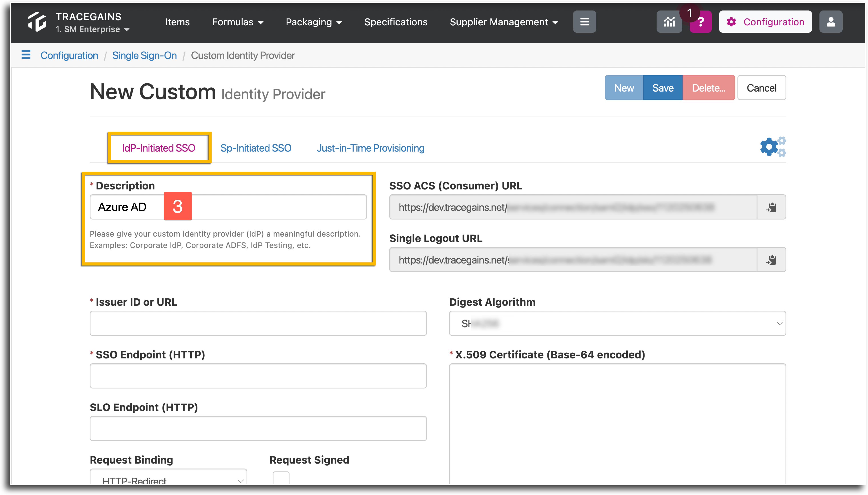Switch to the Sp-Initiated SSO tab

pos(256,148)
